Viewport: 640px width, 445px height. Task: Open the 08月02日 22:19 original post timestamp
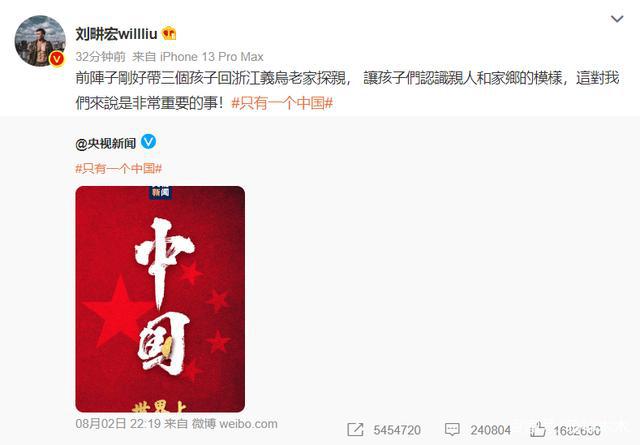tap(118, 424)
